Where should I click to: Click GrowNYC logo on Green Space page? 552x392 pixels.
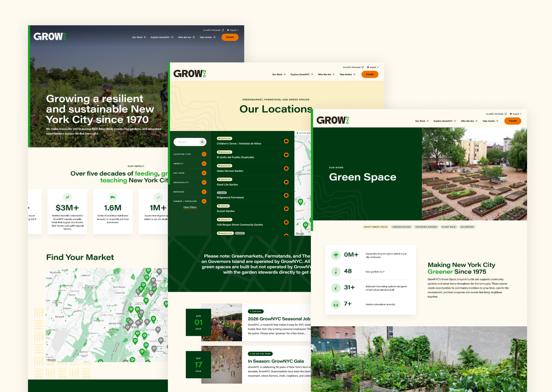(x=333, y=120)
